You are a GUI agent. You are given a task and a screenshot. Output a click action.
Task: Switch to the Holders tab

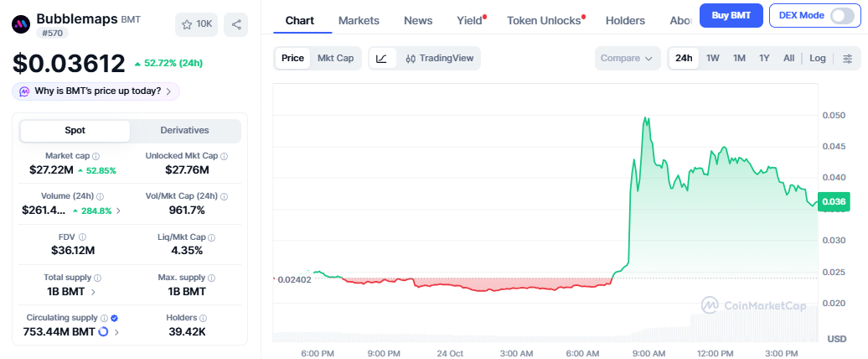click(625, 20)
